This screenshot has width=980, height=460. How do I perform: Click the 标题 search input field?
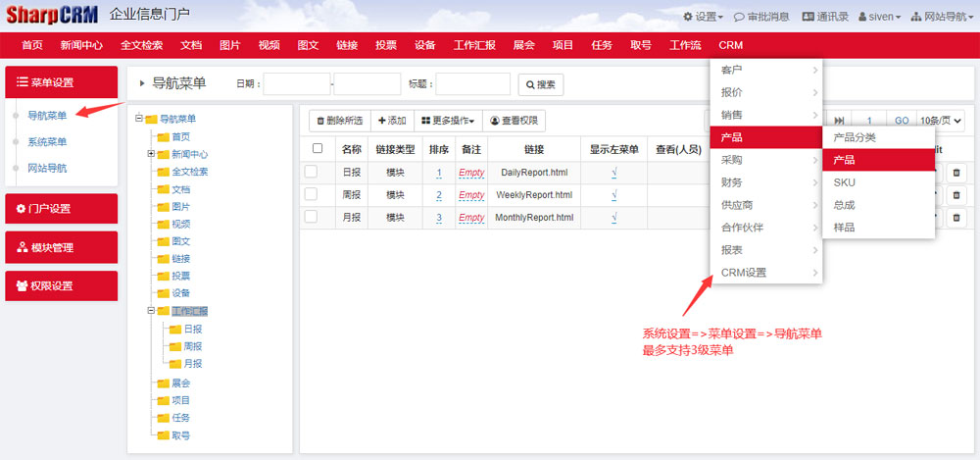472,84
